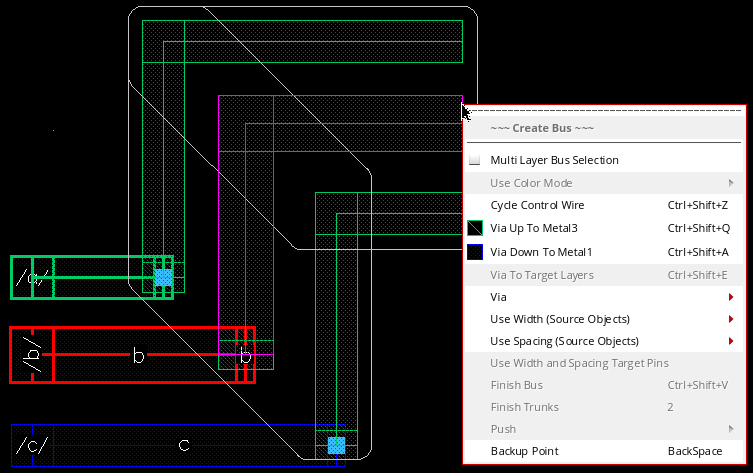Screen dimensions: 753x473
Task: Expand Use Width (Source Objects) submenu
Action: [x=731, y=319]
